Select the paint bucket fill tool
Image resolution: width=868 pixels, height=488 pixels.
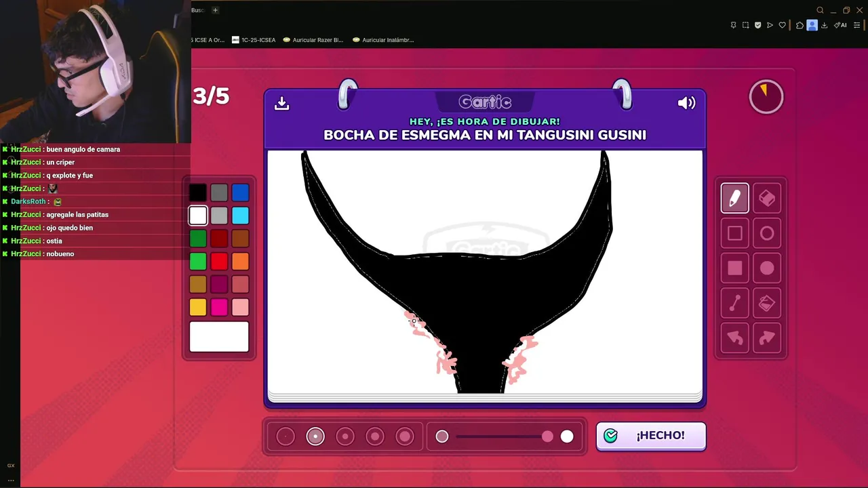(767, 304)
